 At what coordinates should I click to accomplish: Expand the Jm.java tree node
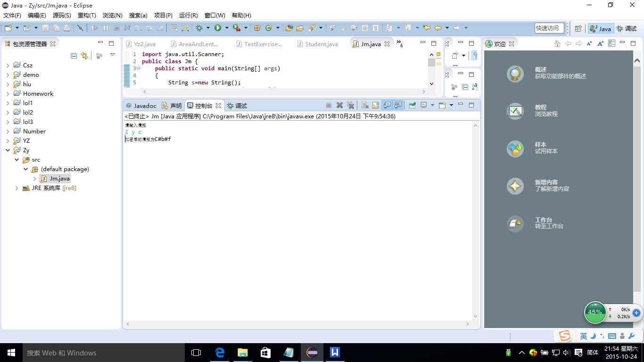click(x=35, y=179)
